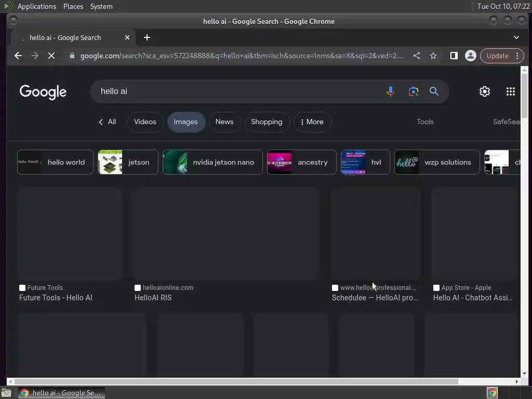Image resolution: width=532 pixels, height=399 pixels.
Task: Click Future Tools - Hello AI title
Action: coord(56,298)
